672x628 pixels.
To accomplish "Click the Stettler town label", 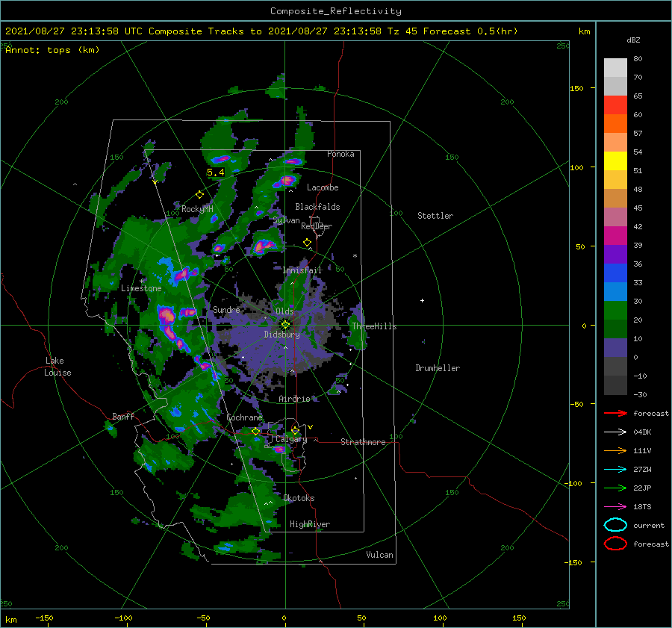I will click(x=435, y=216).
